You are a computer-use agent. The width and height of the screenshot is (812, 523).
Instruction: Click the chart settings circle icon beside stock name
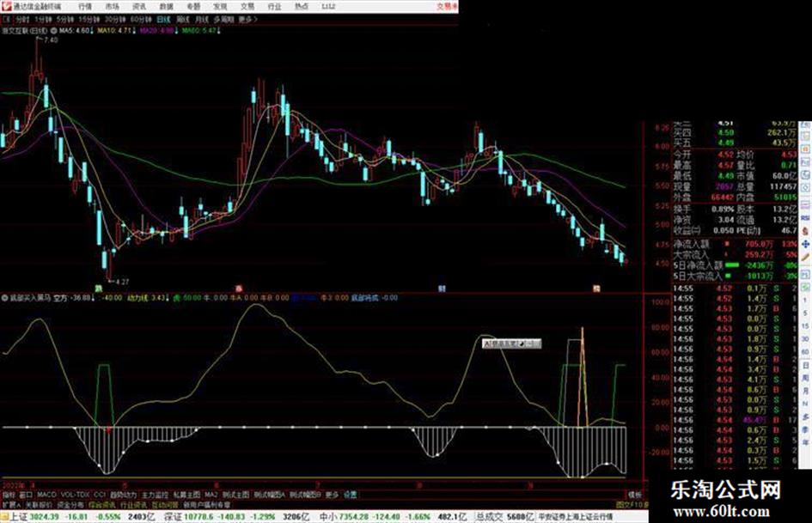click(x=54, y=31)
